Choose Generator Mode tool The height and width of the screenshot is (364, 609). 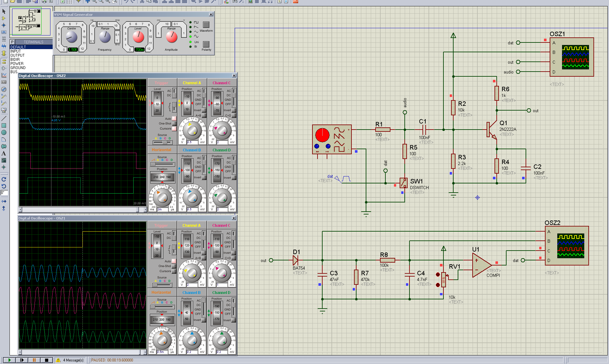[4, 89]
